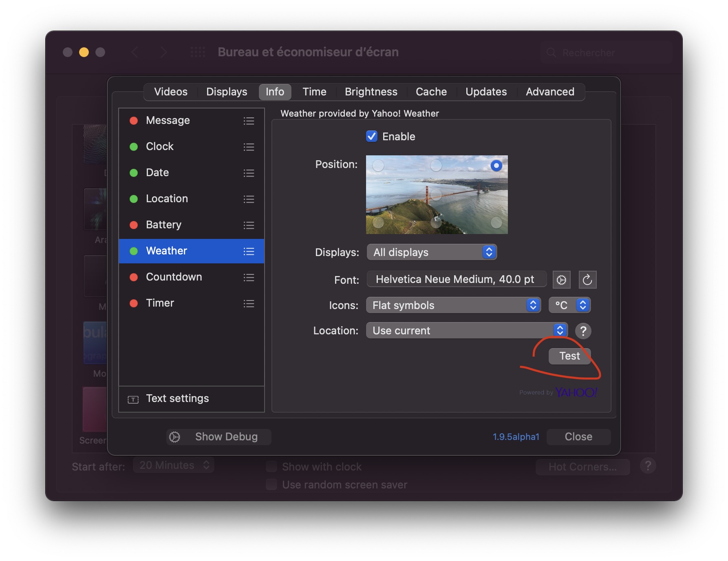The height and width of the screenshot is (561, 728).
Task: Click System Preferences grid icon
Action: pyautogui.click(x=198, y=52)
